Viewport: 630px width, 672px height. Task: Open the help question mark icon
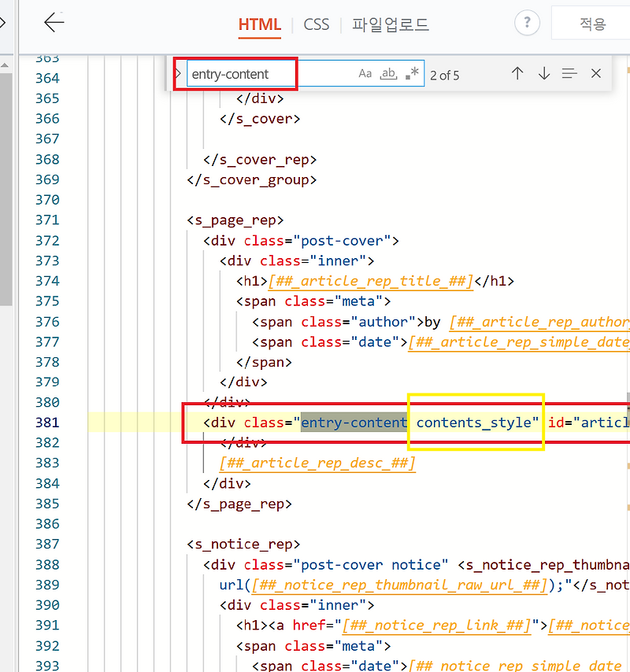[526, 23]
